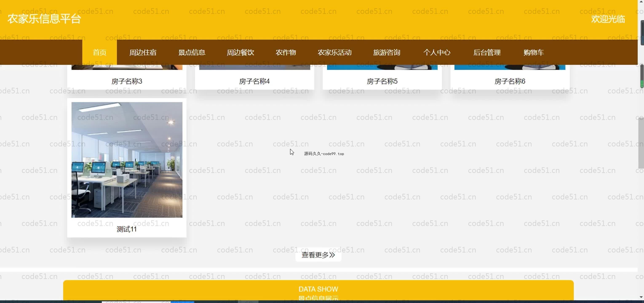This screenshot has width=644, height=303.
Task: Navigate to 农家乐活动
Action: (x=334, y=52)
